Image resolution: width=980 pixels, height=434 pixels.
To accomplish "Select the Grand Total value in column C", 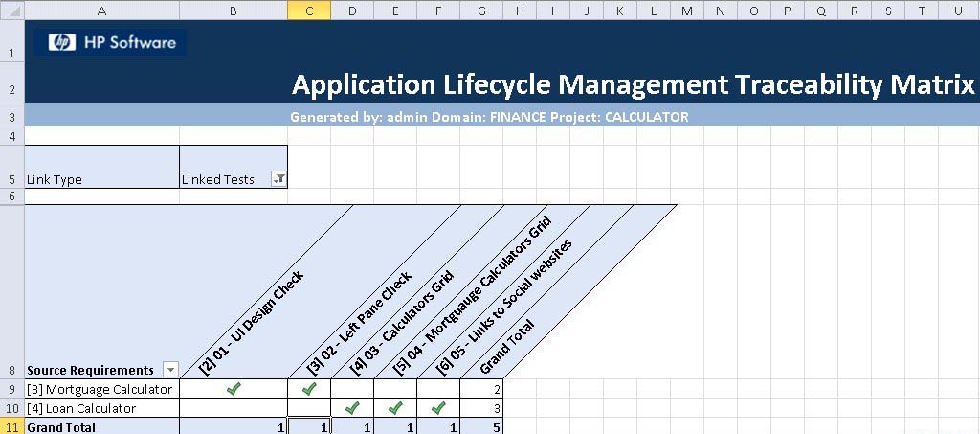I will pyautogui.click(x=309, y=427).
